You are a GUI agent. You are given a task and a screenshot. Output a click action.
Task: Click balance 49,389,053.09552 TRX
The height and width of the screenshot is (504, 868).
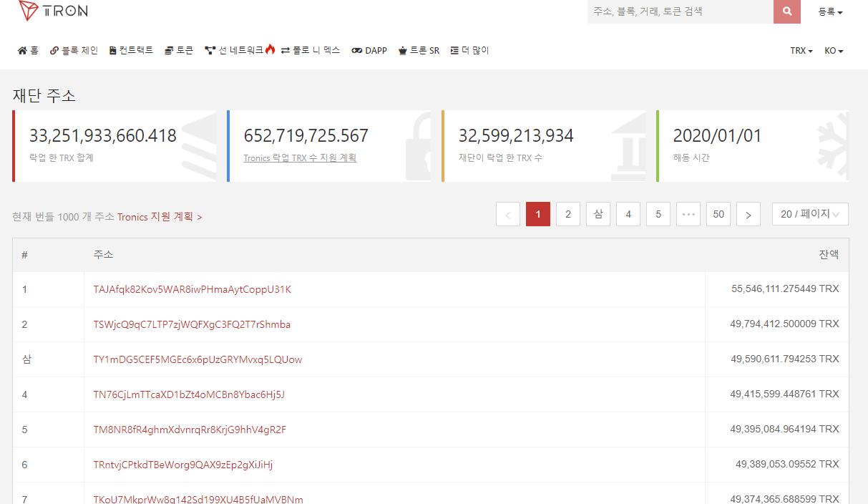tap(787, 464)
